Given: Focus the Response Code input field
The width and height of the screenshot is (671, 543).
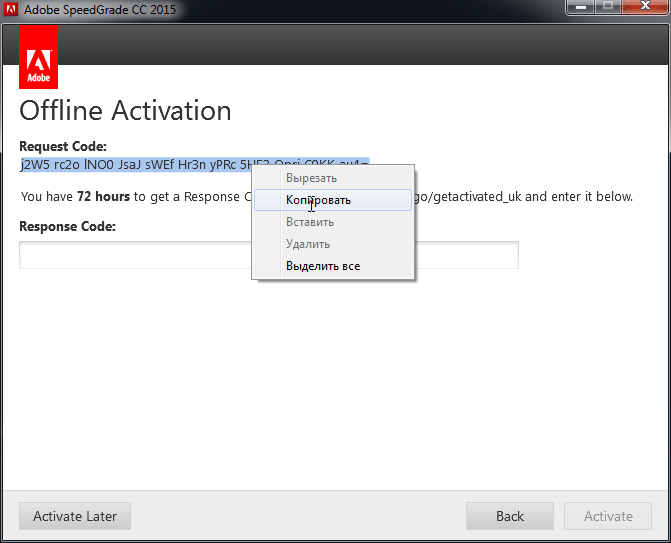Looking at the screenshot, I should (269, 255).
